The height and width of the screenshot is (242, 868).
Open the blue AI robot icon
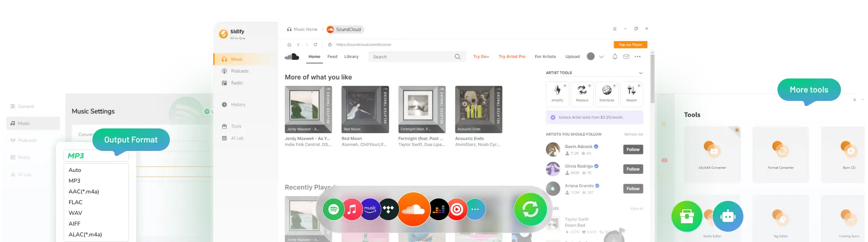coord(728,216)
